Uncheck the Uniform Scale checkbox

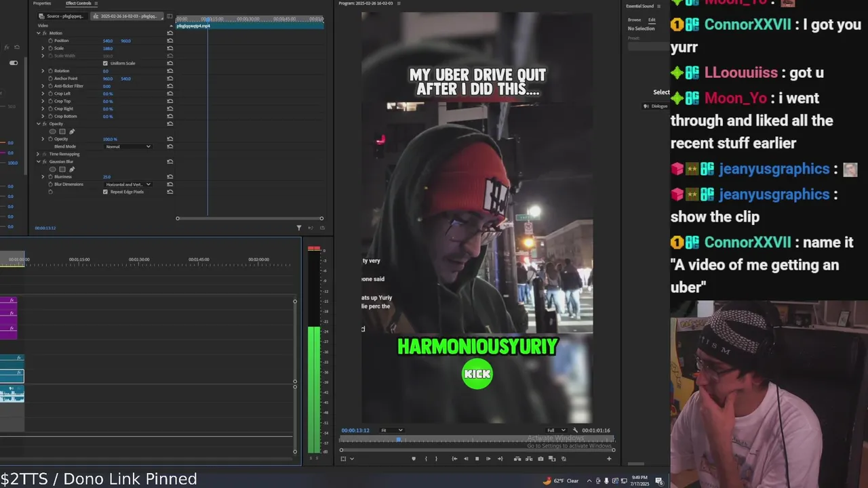point(105,63)
